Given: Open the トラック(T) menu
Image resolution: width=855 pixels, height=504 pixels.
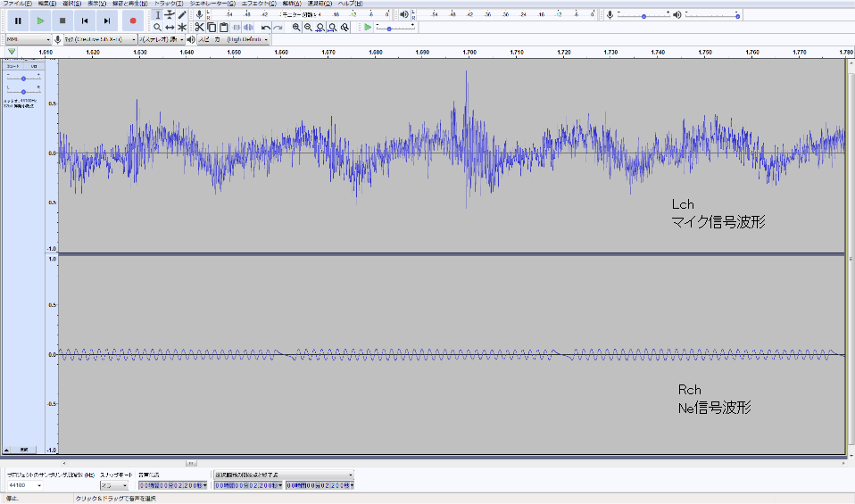Looking at the screenshot, I should (x=169, y=4).
